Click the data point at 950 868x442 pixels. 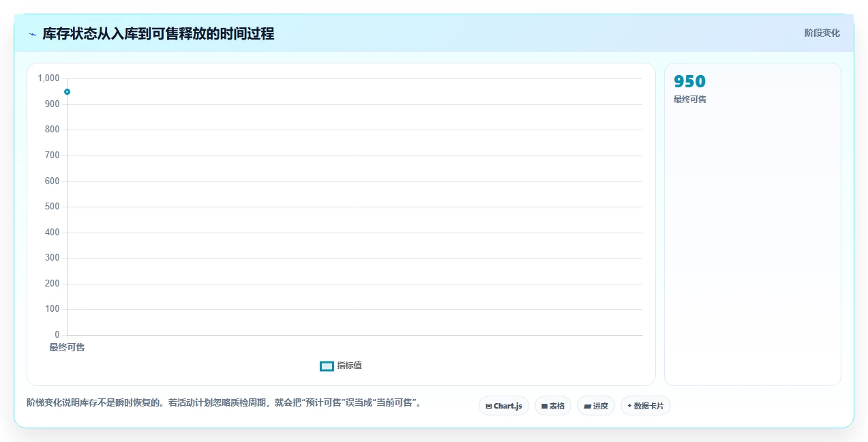pos(67,91)
